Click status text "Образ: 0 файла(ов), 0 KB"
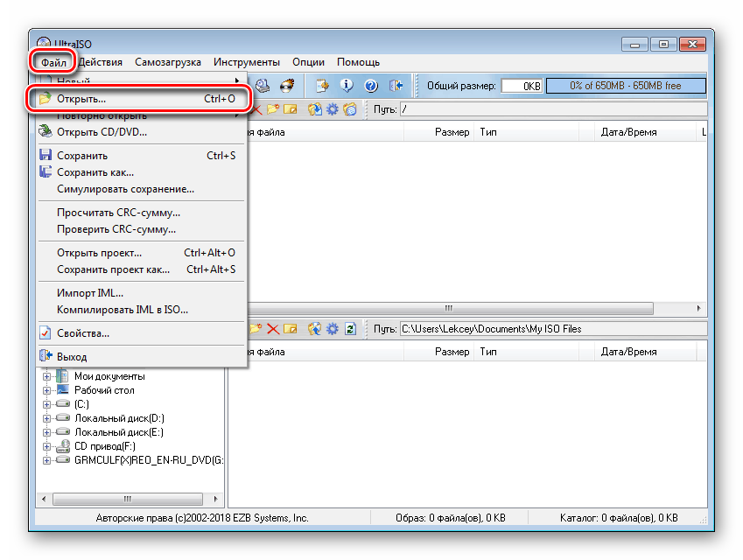Viewport: 743px width, 560px height. click(x=450, y=518)
